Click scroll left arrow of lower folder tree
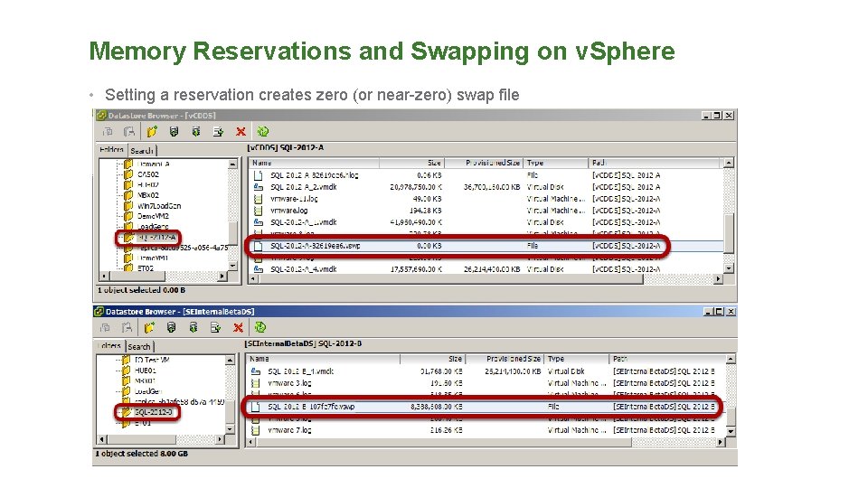 point(101,439)
